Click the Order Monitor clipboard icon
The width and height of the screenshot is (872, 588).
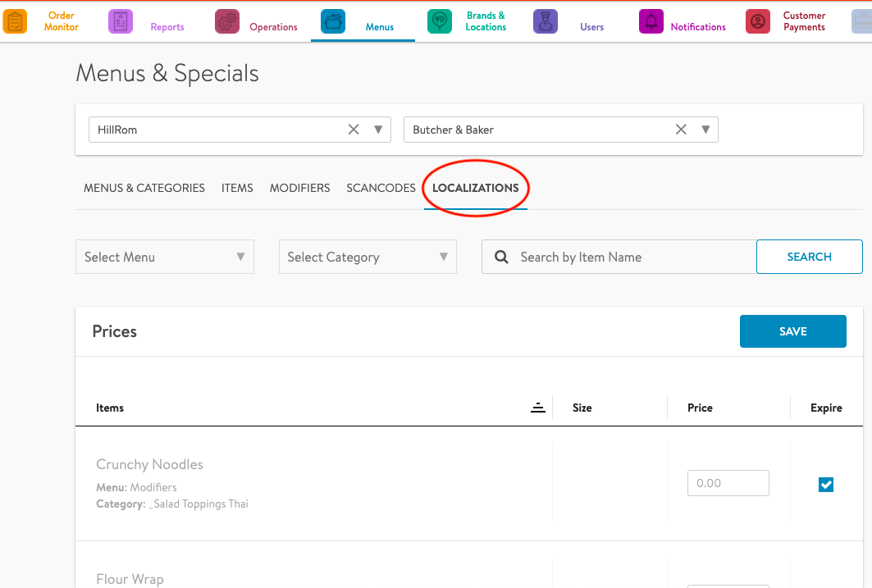pyautogui.click(x=16, y=21)
